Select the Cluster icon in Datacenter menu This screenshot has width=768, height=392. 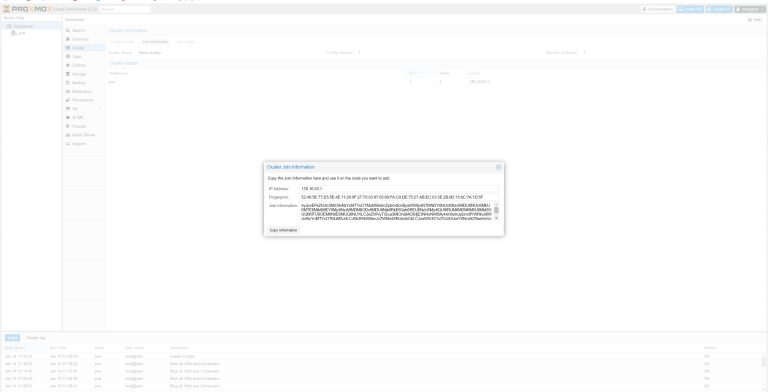coord(68,48)
